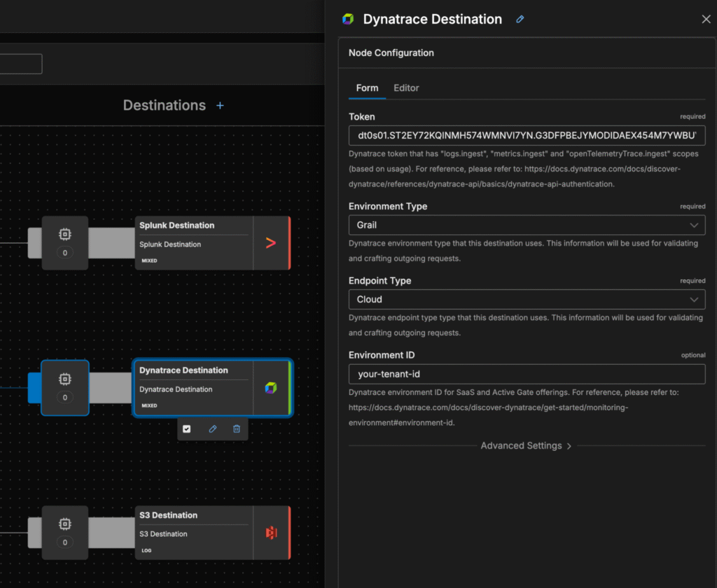Click the edit pencil icon below Dynatrace node
Screen dimensions: 717x588
click(213, 428)
